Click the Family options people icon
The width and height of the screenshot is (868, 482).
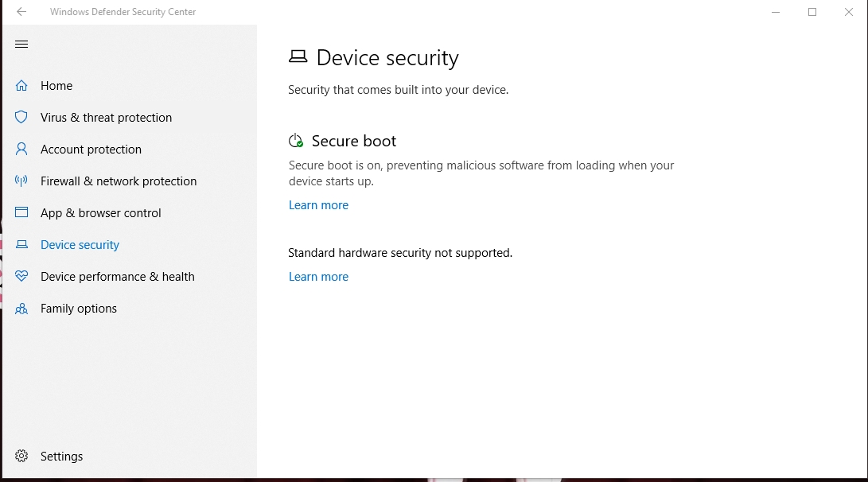tap(21, 309)
